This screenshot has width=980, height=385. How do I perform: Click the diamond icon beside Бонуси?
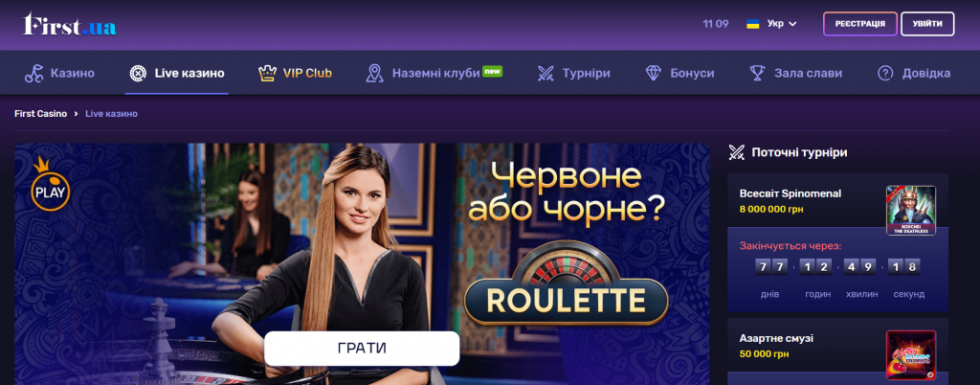(653, 73)
